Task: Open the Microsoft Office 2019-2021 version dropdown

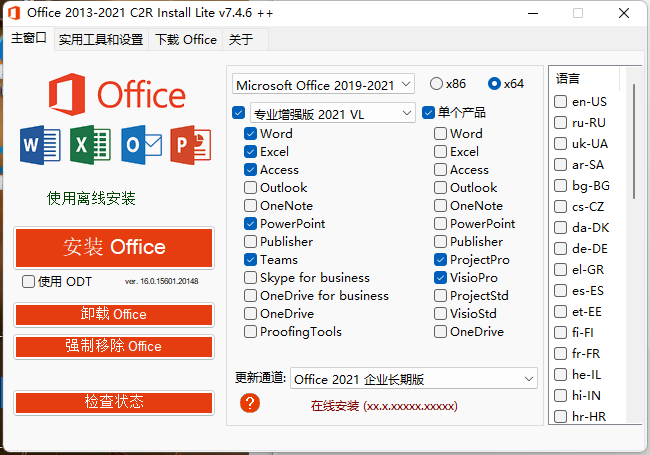Action: click(325, 85)
